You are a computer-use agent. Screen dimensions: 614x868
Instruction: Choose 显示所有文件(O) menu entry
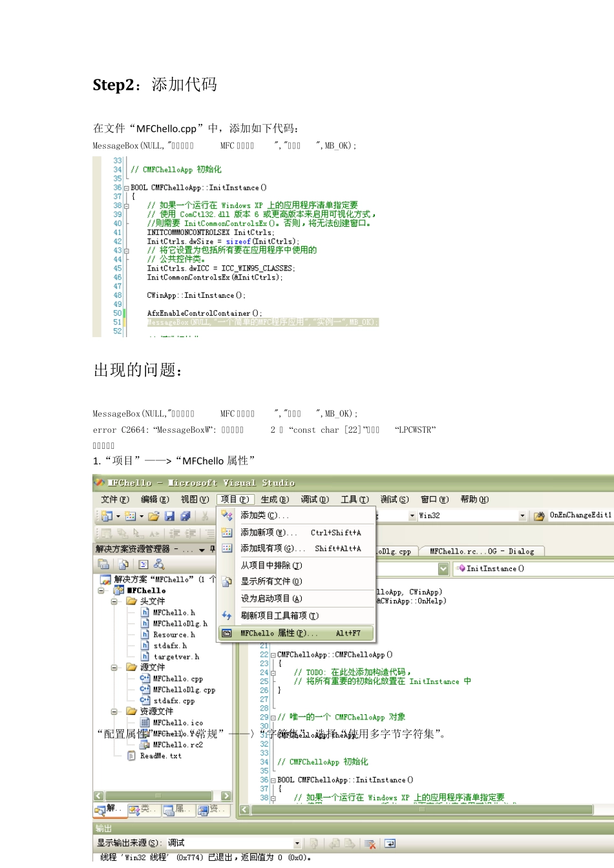(x=297, y=581)
